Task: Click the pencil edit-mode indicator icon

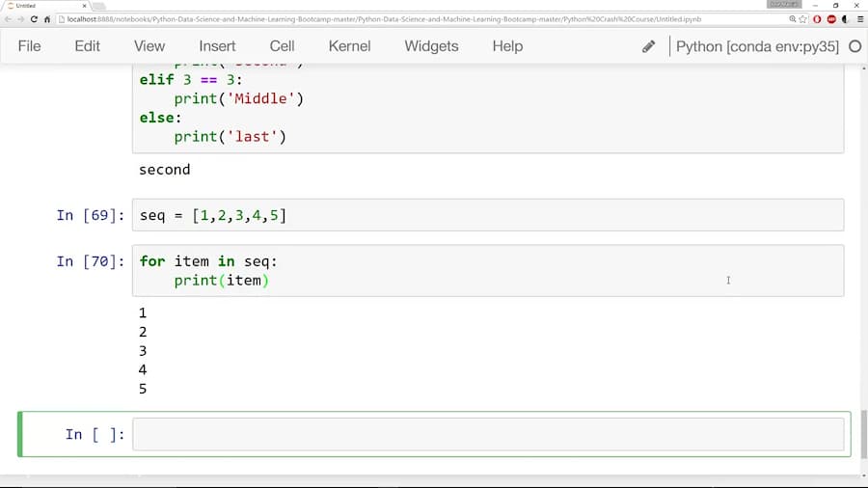Action: [649, 46]
